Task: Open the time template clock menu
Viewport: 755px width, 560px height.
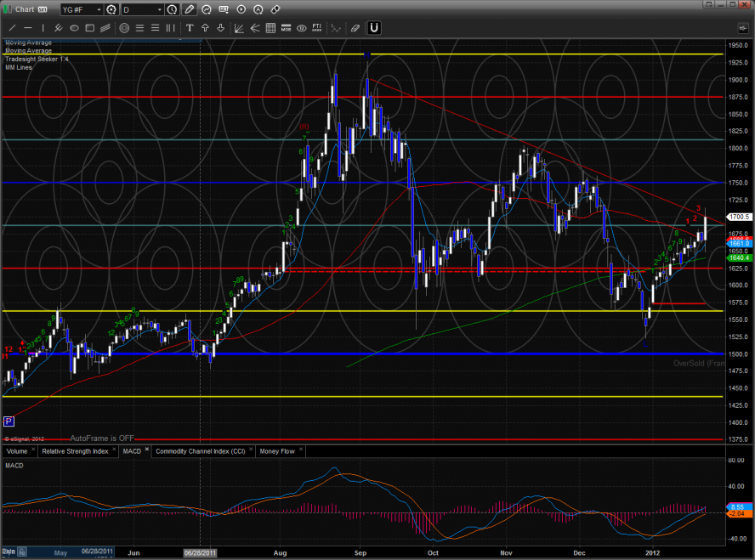Action: point(172,9)
